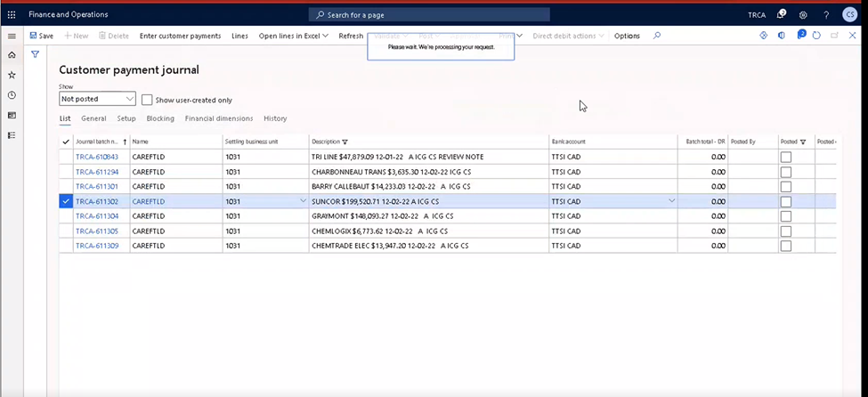Expand the navigation pane hamburger icon
Screen dimensions: 868x397
pyautogui.click(x=12, y=36)
